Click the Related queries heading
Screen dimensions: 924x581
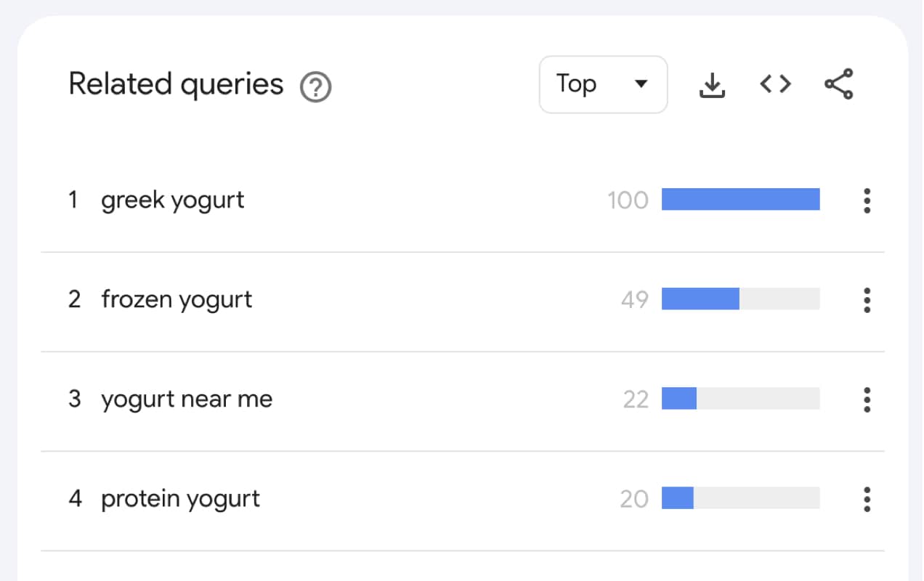click(x=175, y=85)
